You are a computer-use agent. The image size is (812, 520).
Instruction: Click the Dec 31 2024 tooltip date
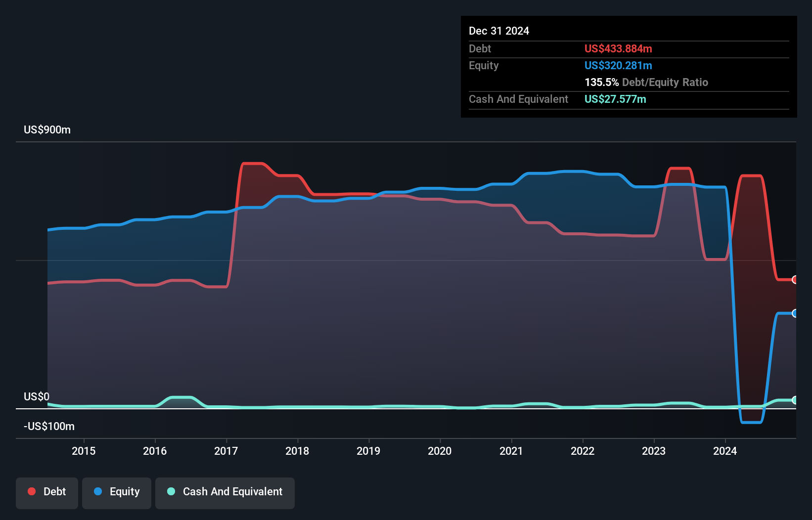(x=499, y=31)
